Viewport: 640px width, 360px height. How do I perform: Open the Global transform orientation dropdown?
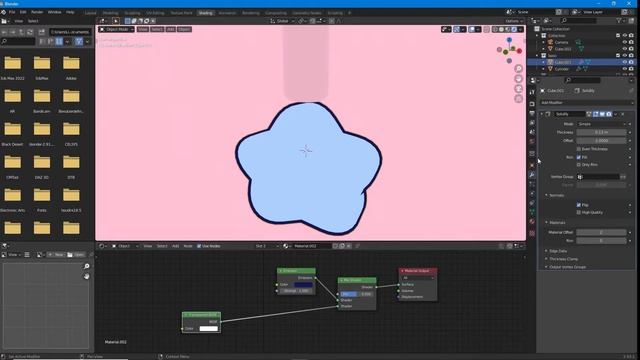click(x=282, y=21)
